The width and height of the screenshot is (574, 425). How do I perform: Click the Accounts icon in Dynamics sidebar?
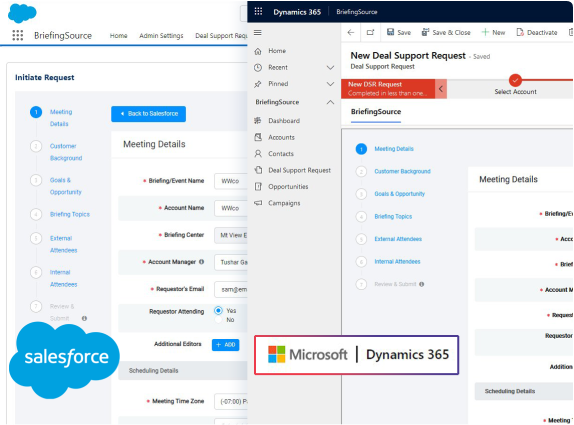pos(258,137)
